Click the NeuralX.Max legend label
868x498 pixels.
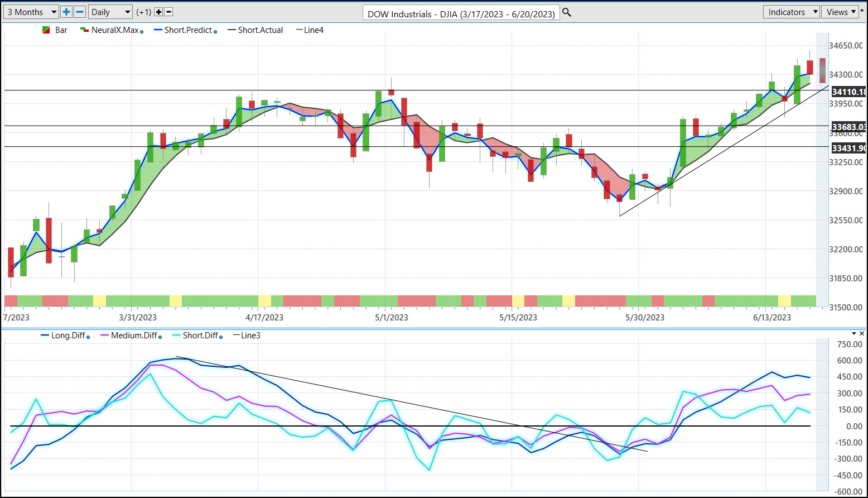click(115, 30)
